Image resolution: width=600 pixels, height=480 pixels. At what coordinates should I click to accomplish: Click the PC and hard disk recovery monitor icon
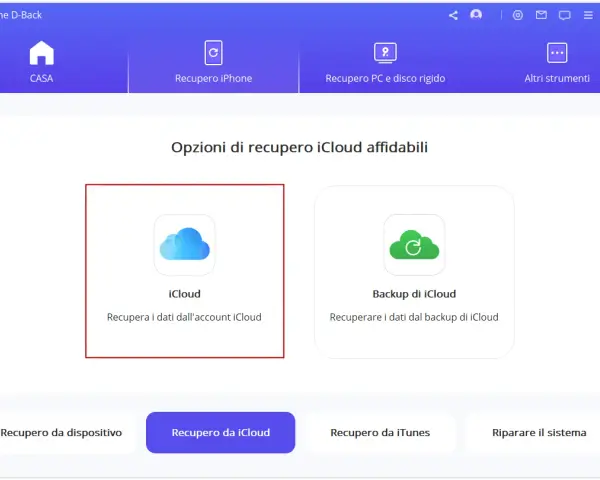[385, 53]
